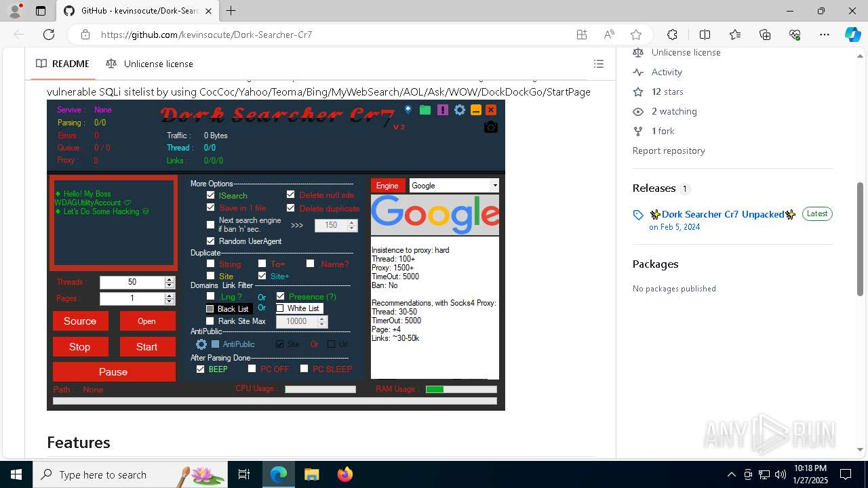
Task: Click the Pages value stepper arrows
Action: 170,298
